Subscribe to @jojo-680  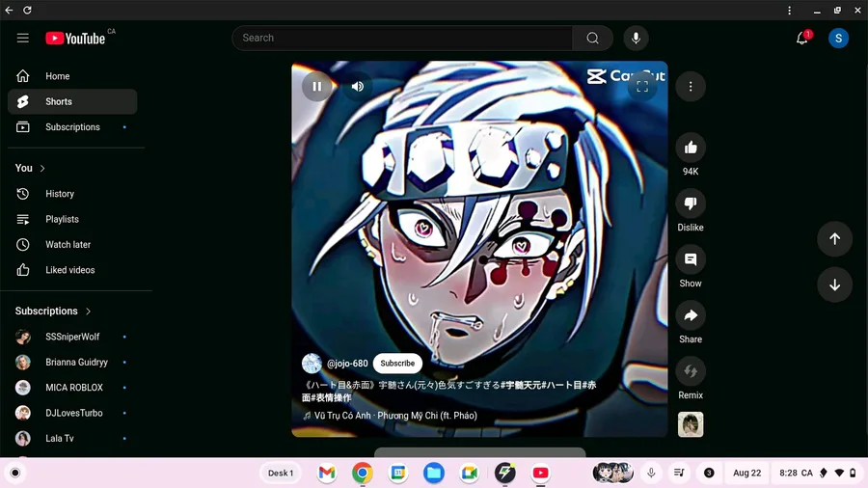coord(397,364)
